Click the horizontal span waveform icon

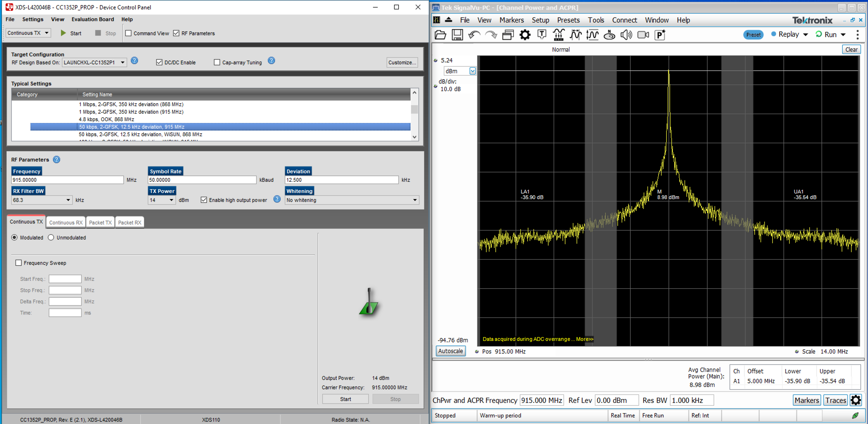coord(575,35)
